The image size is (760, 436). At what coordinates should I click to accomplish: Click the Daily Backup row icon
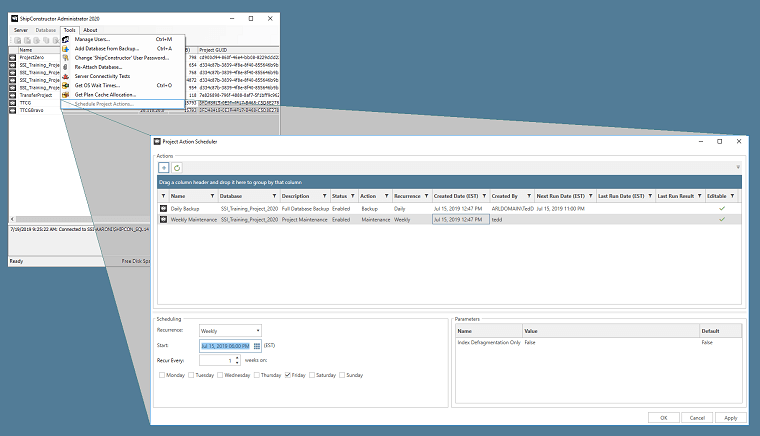163,208
